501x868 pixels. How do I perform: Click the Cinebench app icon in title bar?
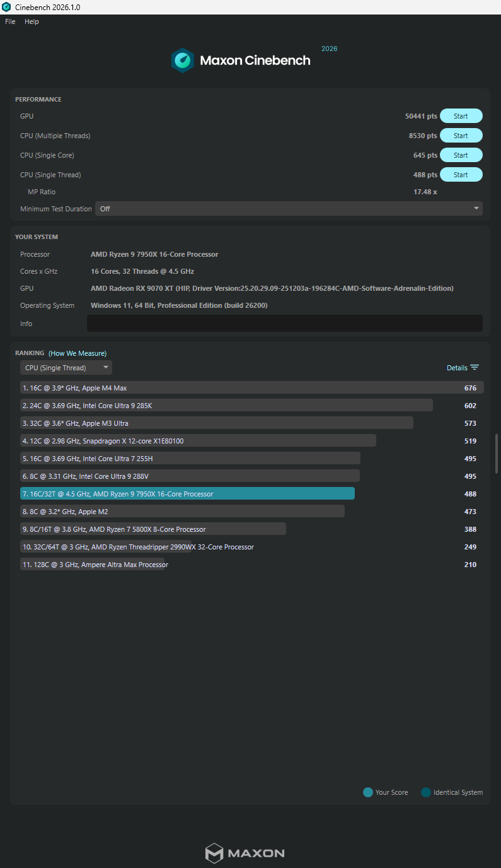click(x=6, y=7)
